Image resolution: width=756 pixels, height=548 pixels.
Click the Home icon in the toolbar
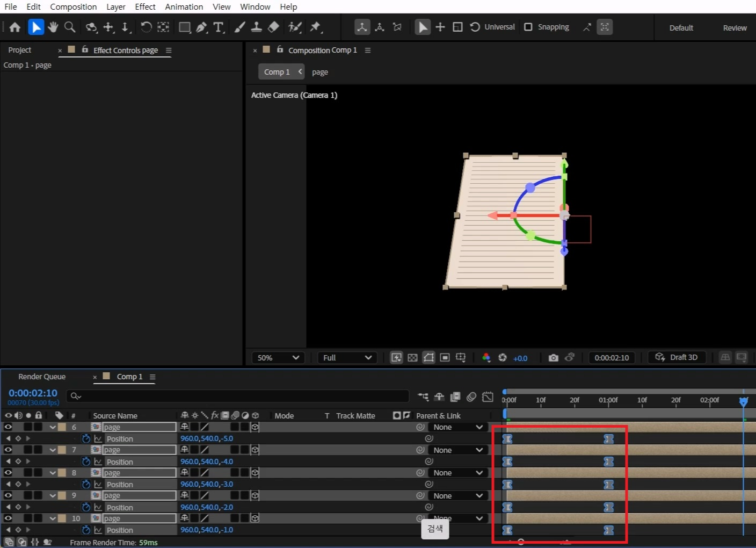click(15, 27)
